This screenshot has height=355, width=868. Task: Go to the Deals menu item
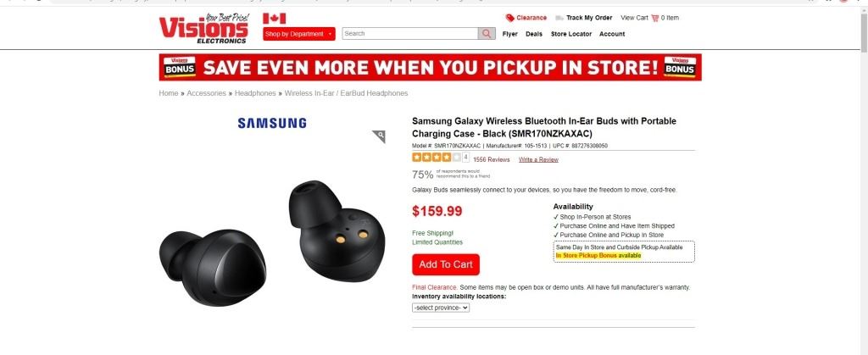pos(534,34)
